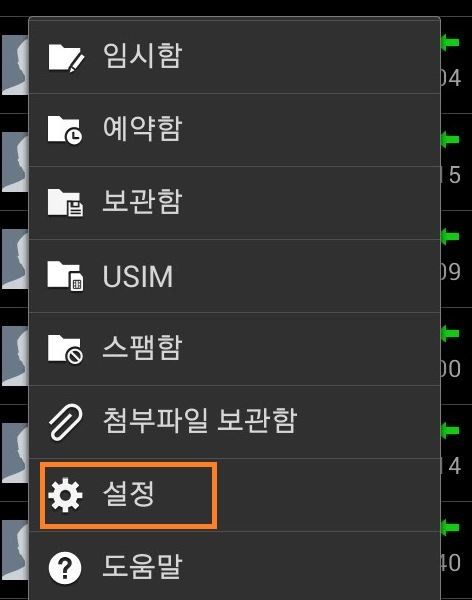Open the 보관함 menu entry
This screenshot has width=472, height=600.
click(234, 203)
